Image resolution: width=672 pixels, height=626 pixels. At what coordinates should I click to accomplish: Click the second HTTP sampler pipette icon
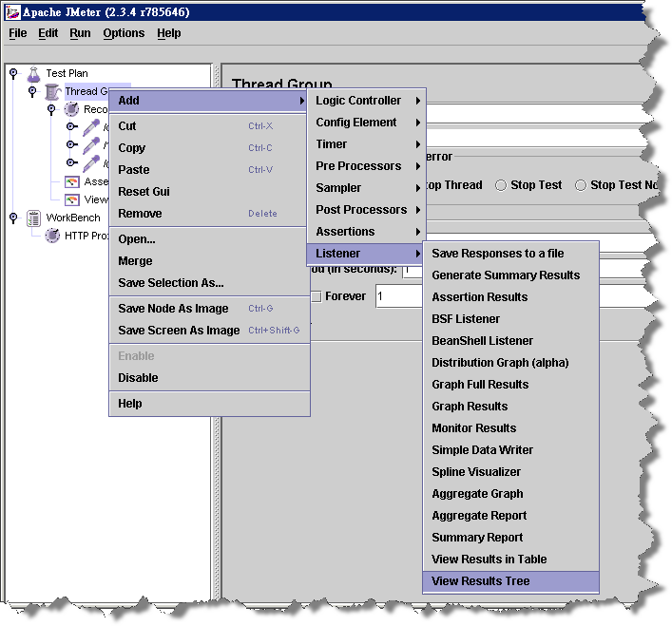(x=91, y=145)
